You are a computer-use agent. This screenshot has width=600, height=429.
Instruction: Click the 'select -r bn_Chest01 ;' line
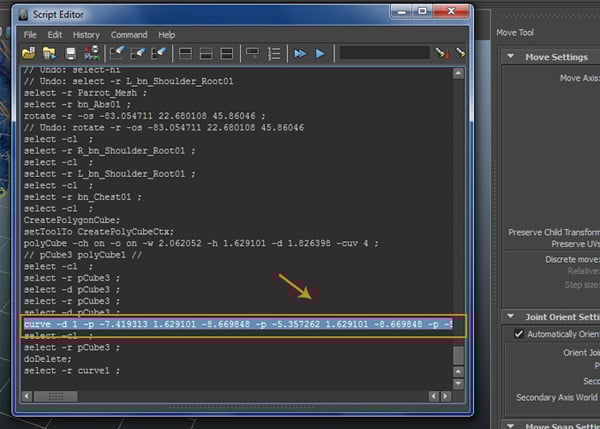click(x=83, y=197)
